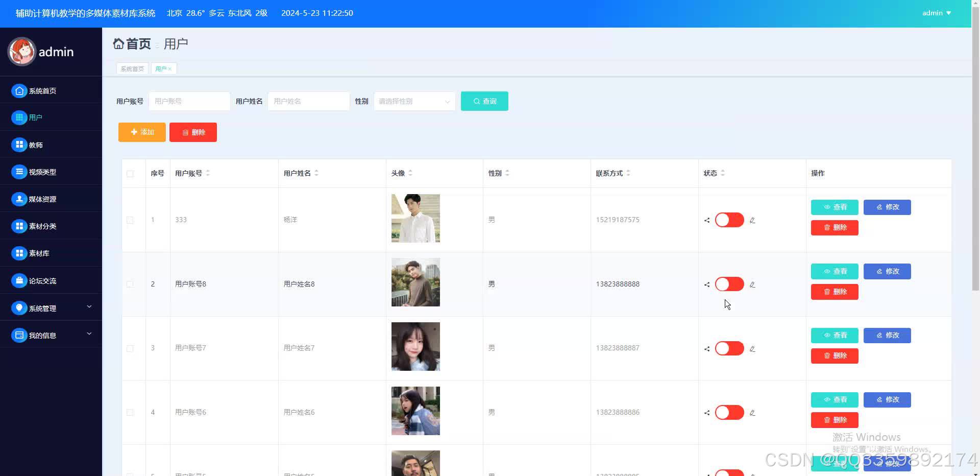Click the home icon in breadcrumb

tap(118, 44)
